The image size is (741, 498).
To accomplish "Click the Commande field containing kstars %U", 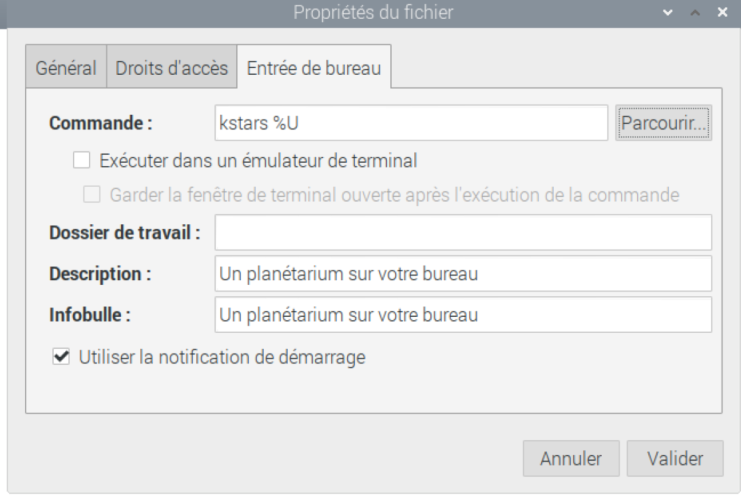I will [x=411, y=123].
